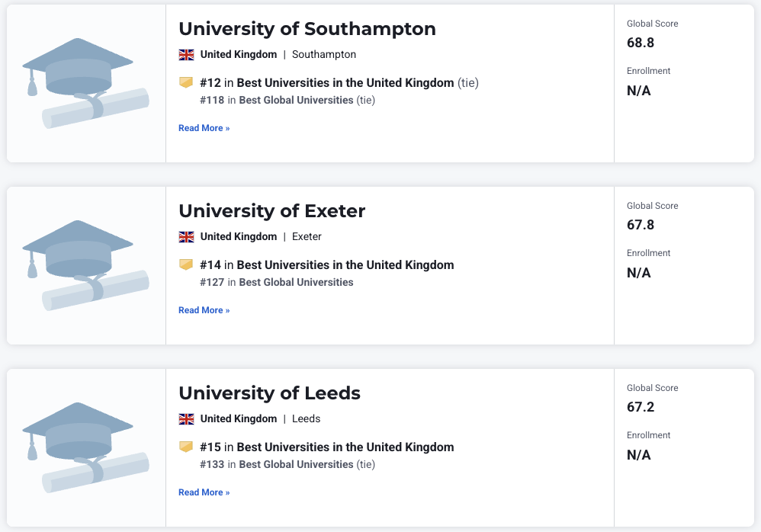Click Southampton's Global Score value 68.8

click(x=641, y=43)
